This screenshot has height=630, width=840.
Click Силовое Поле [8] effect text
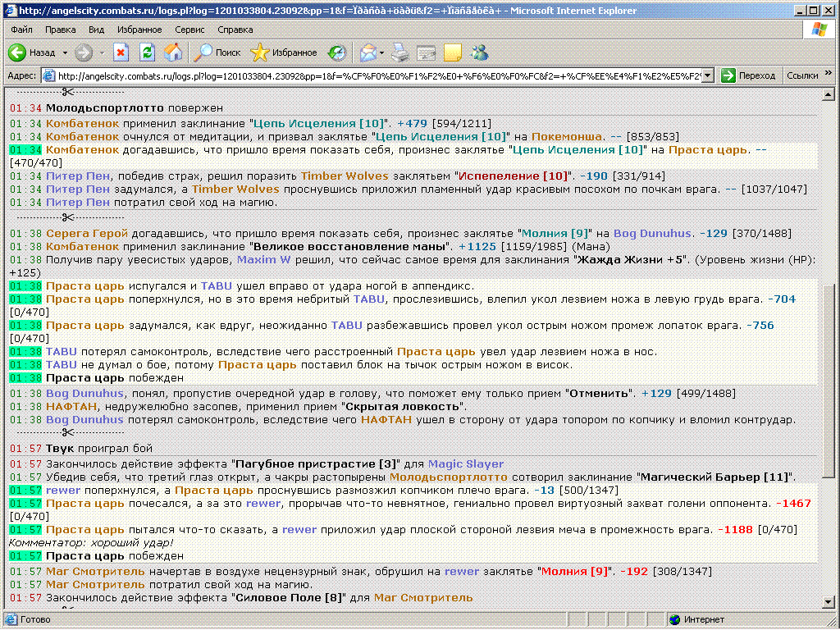tap(288, 597)
